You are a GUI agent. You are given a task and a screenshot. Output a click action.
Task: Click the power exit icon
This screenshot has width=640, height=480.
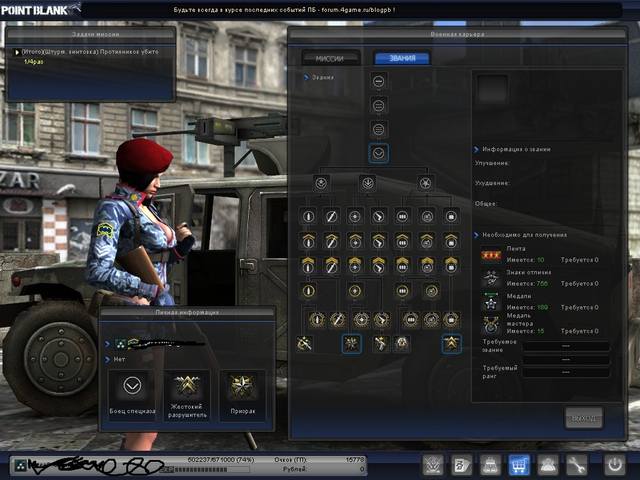615,465
